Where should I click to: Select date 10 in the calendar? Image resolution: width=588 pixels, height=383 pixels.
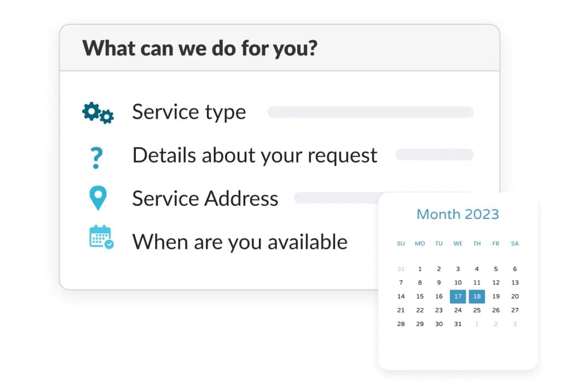click(458, 283)
